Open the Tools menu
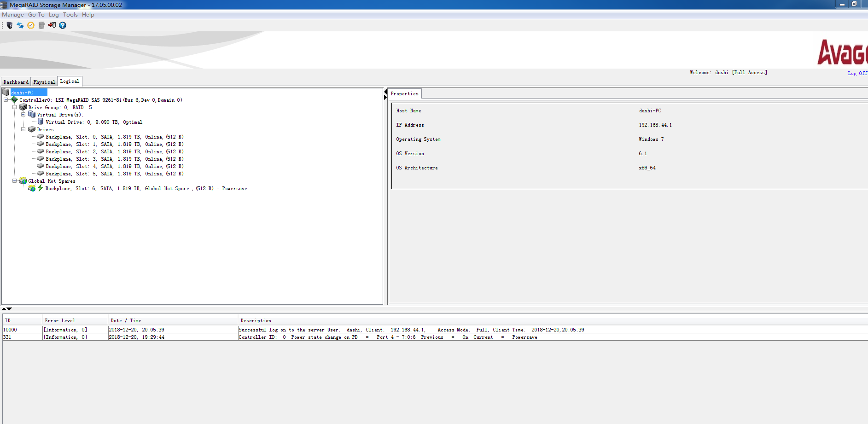Image resolution: width=868 pixels, height=424 pixels. click(x=70, y=15)
